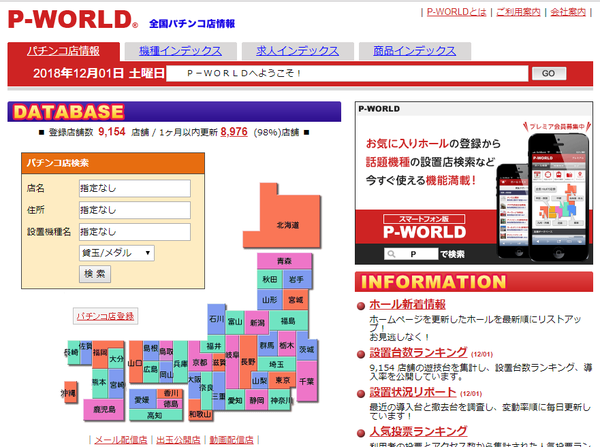The height and width of the screenshot is (447, 600).
Task: Select 山形 on the map
Action: [x=269, y=299]
